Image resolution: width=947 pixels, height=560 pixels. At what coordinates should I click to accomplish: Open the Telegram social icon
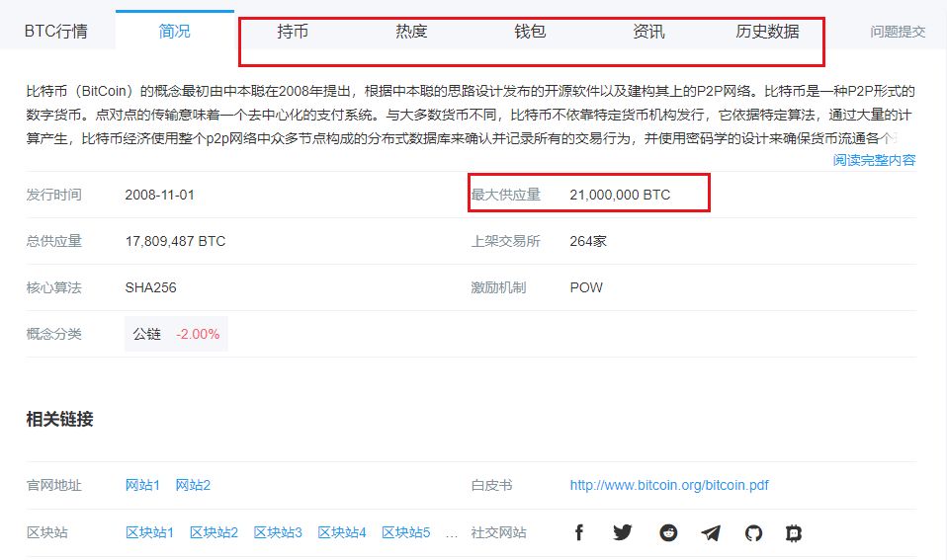point(711,533)
